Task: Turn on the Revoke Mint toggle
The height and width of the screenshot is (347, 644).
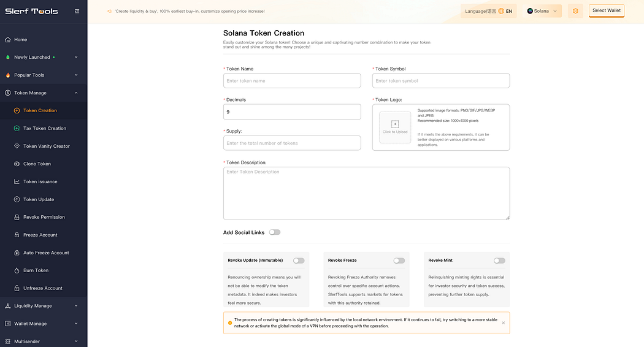Action: pyautogui.click(x=499, y=261)
